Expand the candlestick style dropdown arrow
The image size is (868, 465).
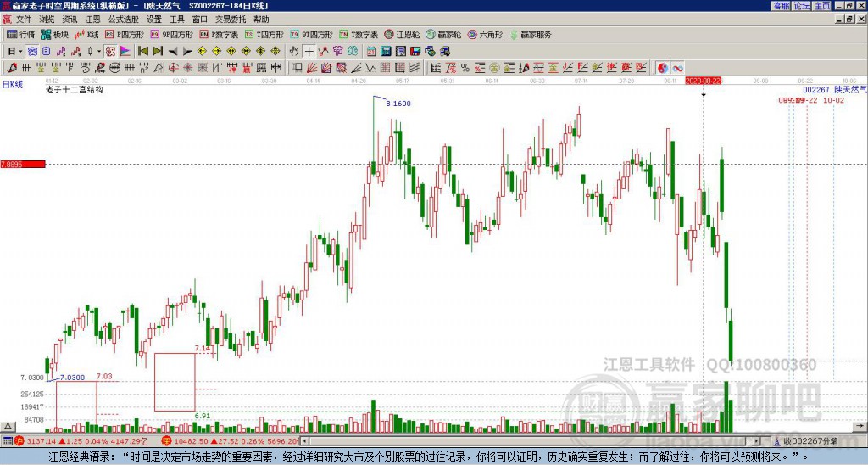pyautogui.click(x=99, y=52)
